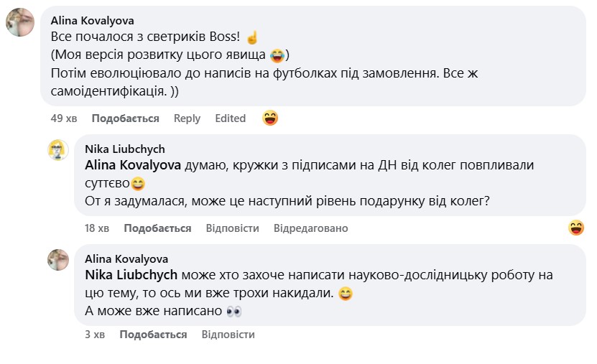Image resolution: width=597 pixels, height=364 pixels.
Task: Click '49 хв' timestamp of first comment
Action: [x=63, y=118]
